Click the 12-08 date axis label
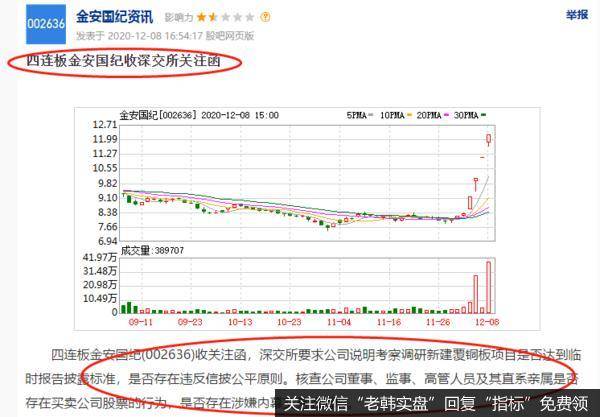Screen dimensions: 600x417 point(487,322)
